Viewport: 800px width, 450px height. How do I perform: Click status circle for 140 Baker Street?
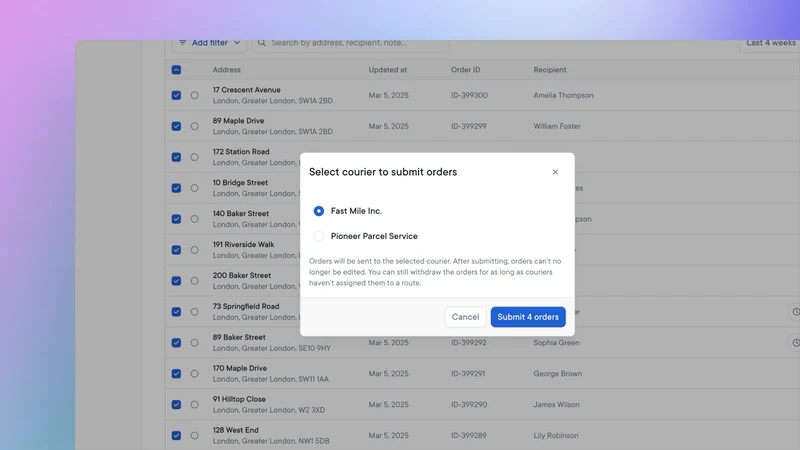[x=194, y=219]
